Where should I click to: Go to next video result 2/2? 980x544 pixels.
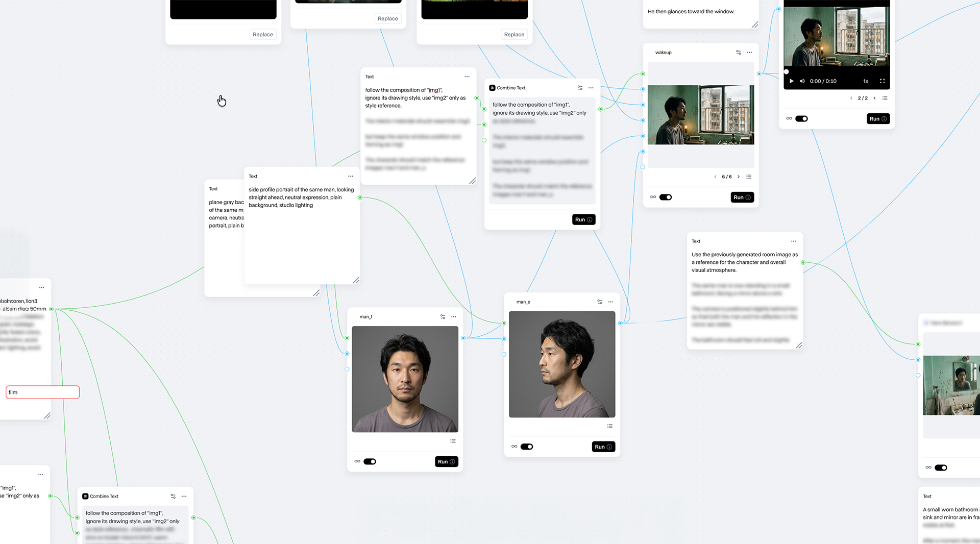874,98
